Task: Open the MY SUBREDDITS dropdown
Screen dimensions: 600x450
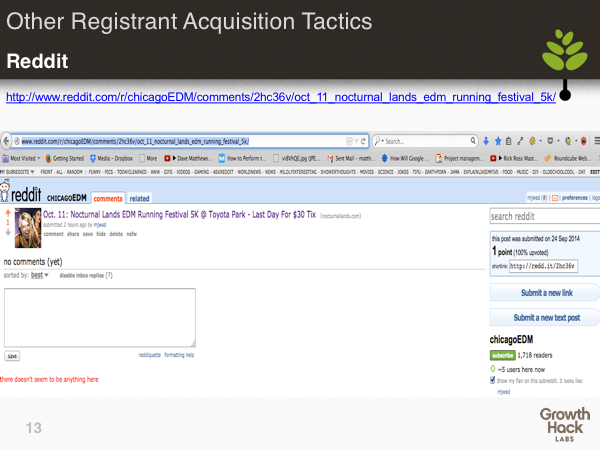Action: tap(17, 172)
